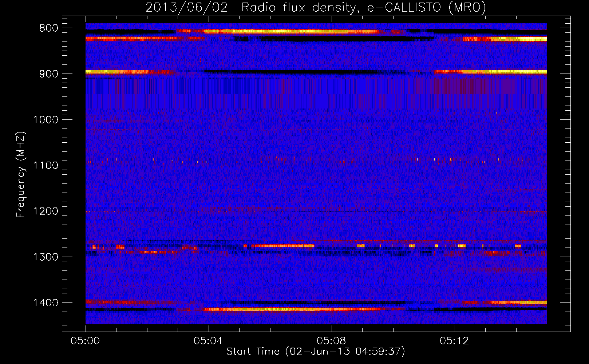Click the 1200 frequency tick label

(46, 211)
